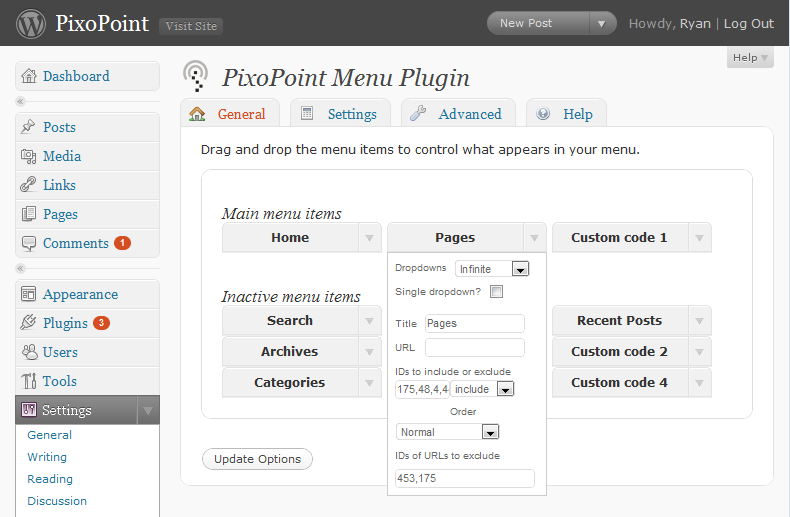Click the plugins update badge showing 3
790x517 pixels.
tap(101, 322)
